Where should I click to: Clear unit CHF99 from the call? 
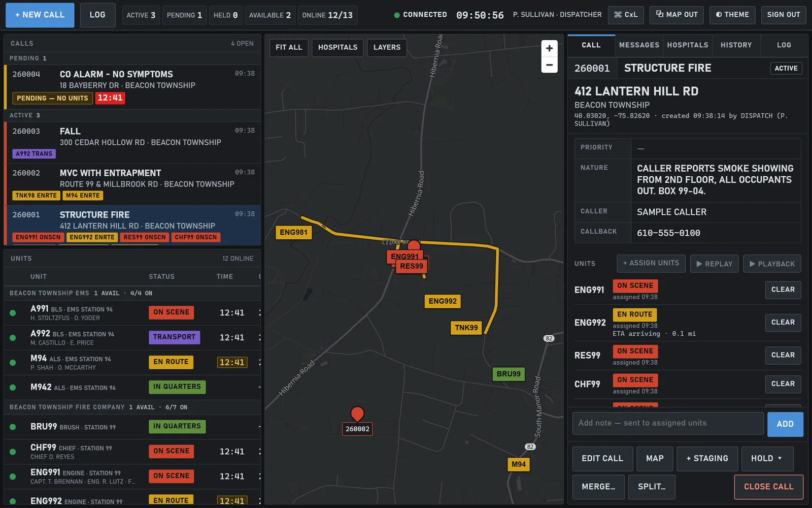(783, 384)
